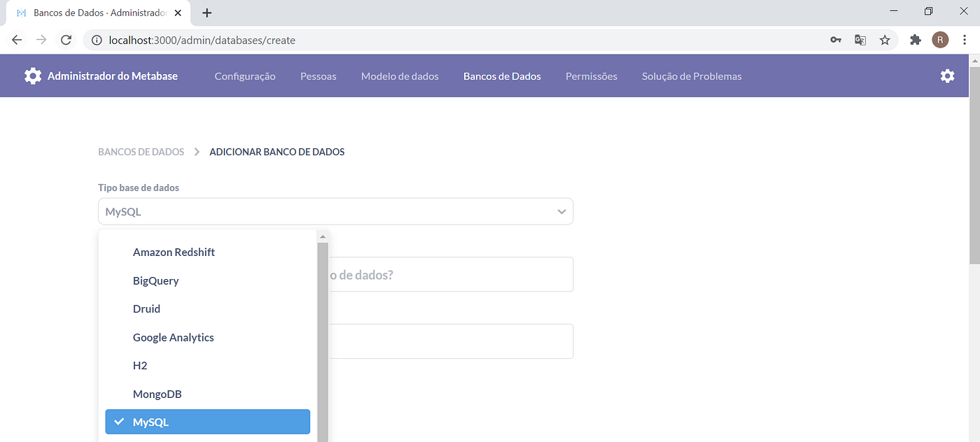Reload the page with the refresh icon
Viewport: 980px width, 442px height.
click(66, 40)
